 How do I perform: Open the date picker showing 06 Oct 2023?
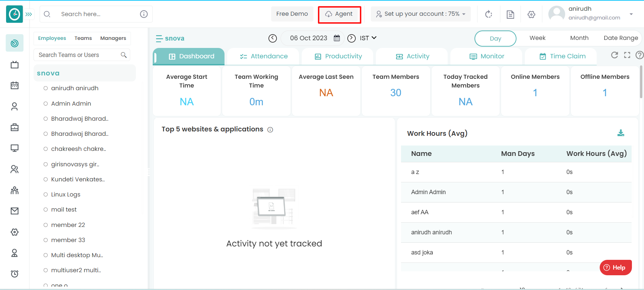[x=312, y=38]
